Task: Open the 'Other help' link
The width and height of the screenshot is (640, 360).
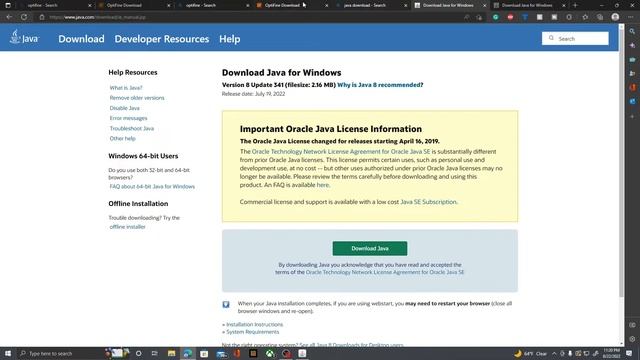Action: (x=122, y=138)
